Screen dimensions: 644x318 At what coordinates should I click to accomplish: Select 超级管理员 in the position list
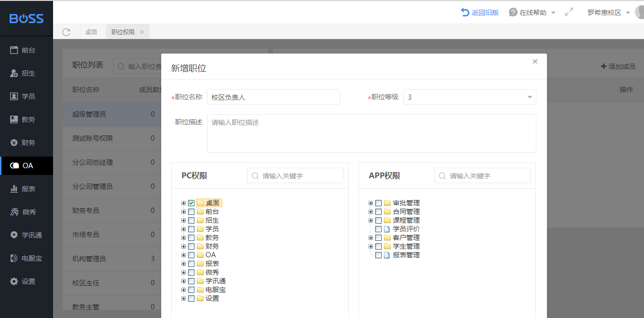coord(112,114)
